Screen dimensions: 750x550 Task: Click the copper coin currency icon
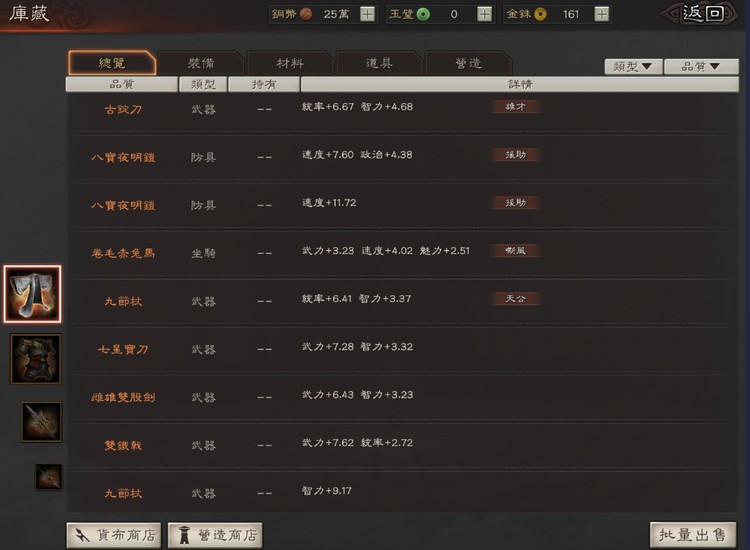pos(306,14)
